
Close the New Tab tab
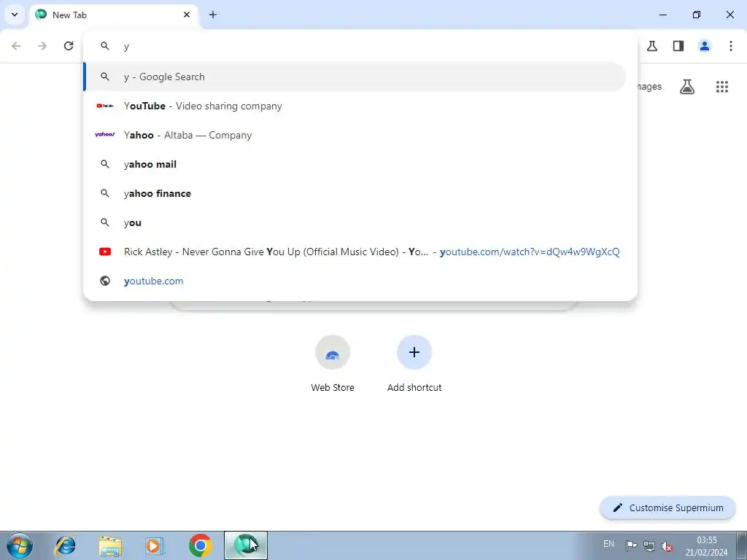point(187,15)
